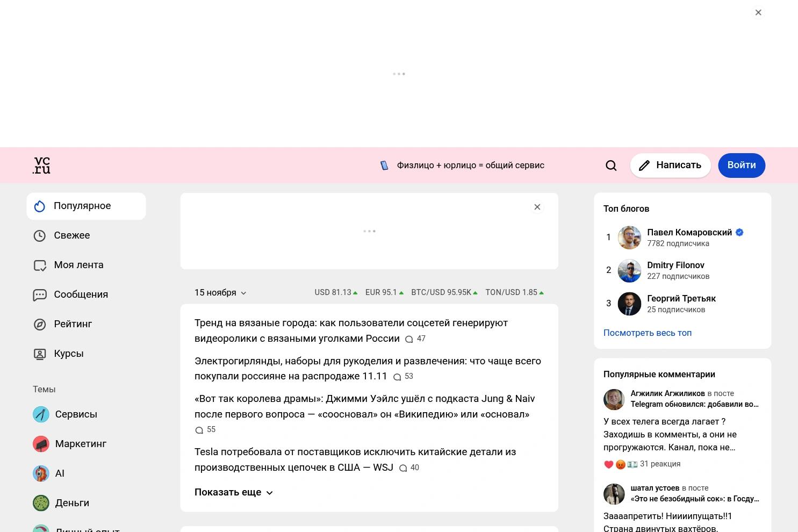Open the search on vc.ru
Image resolution: width=798 pixels, height=532 pixels.
click(x=611, y=165)
